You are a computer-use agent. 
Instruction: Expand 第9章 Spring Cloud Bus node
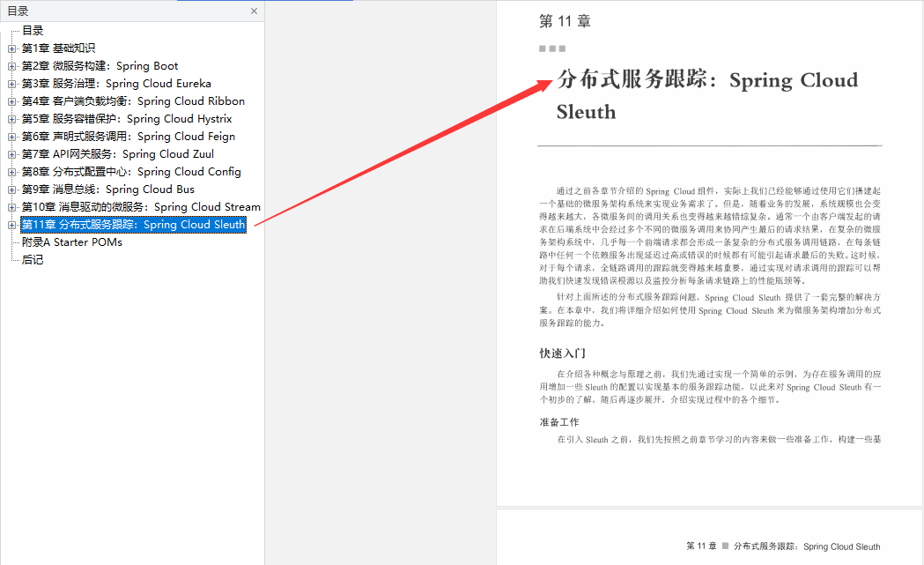pyautogui.click(x=11, y=190)
